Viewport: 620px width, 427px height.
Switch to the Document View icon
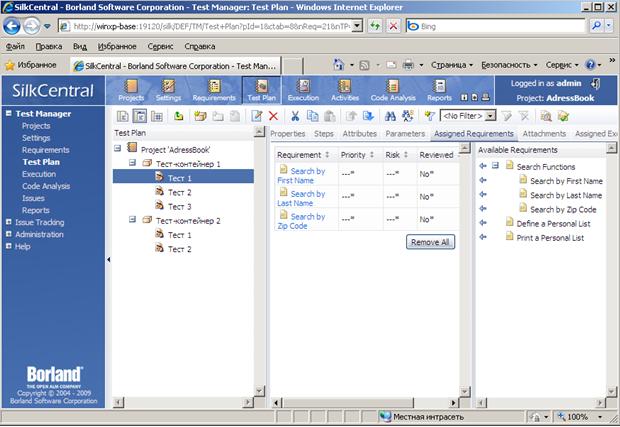point(140,116)
